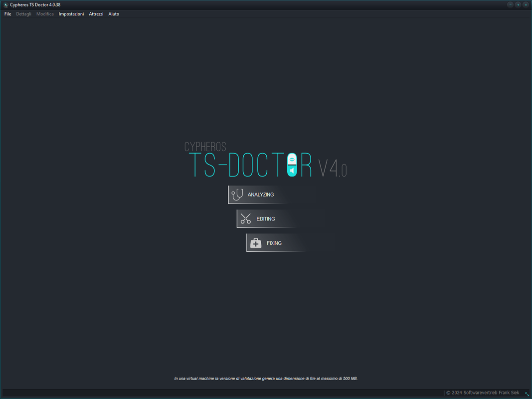Click the stethoscope icon for analyzing

coord(237,195)
